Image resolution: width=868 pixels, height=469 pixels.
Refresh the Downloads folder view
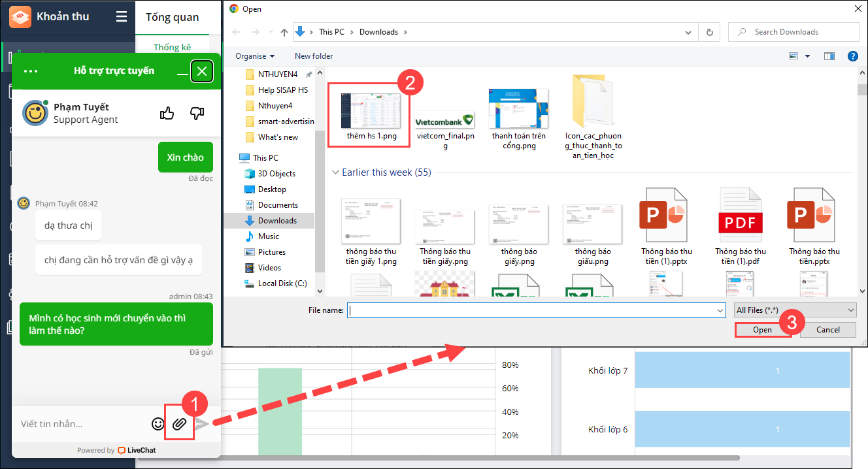[709, 32]
